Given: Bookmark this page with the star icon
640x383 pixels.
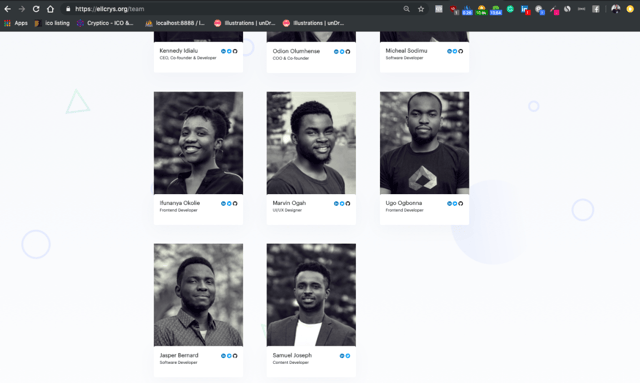Looking at the screenshot, I should tap(421, 9).
